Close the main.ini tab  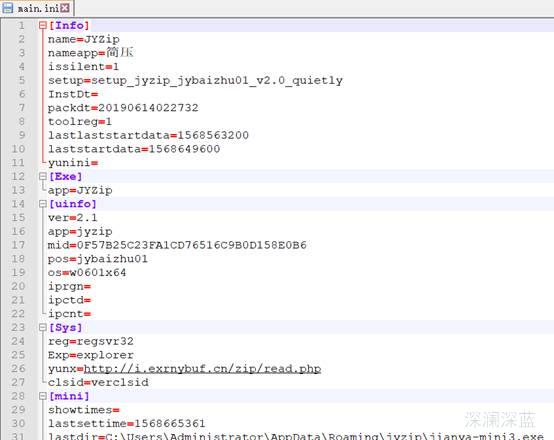coord(65,8)
